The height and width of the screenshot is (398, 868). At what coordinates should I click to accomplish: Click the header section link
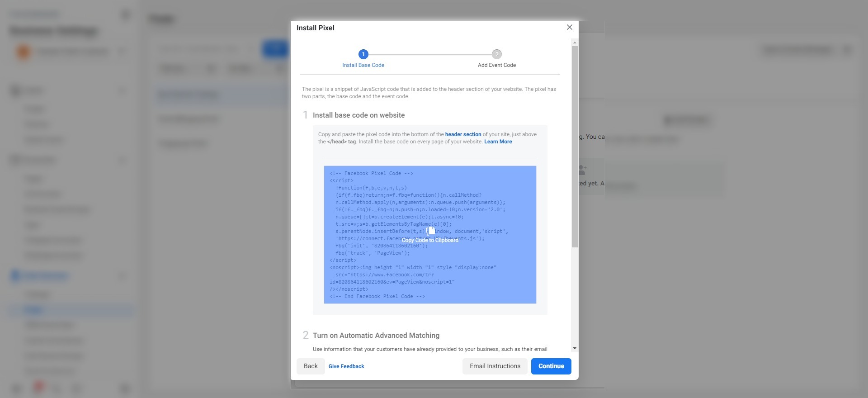pos(463,134)
